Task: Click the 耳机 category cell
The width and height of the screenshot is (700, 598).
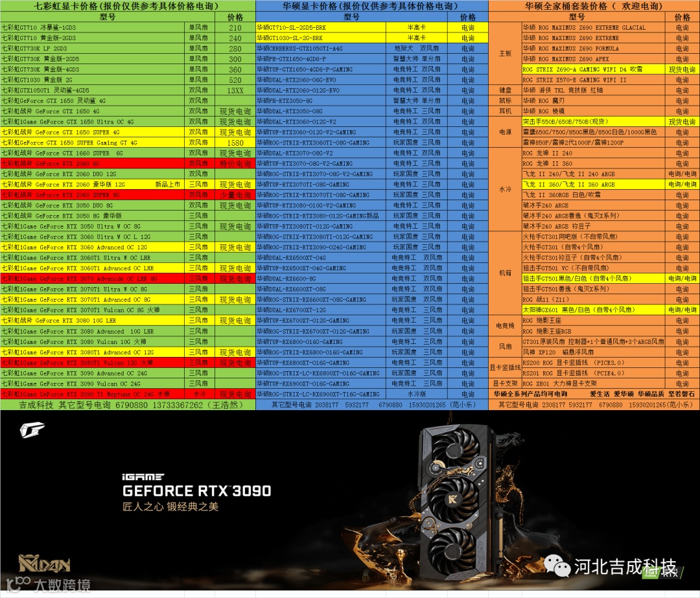Action: tap(505, 111)
